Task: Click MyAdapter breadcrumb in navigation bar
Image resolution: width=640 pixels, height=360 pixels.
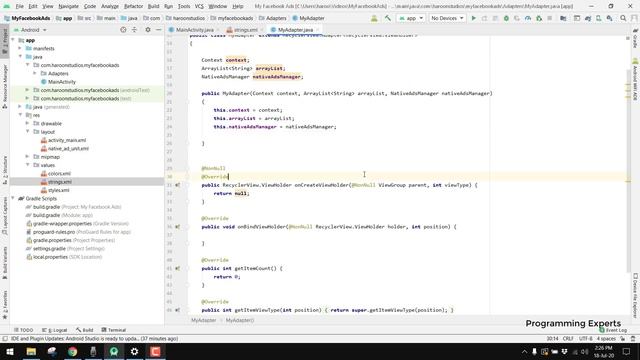Action: coord(309,18)
